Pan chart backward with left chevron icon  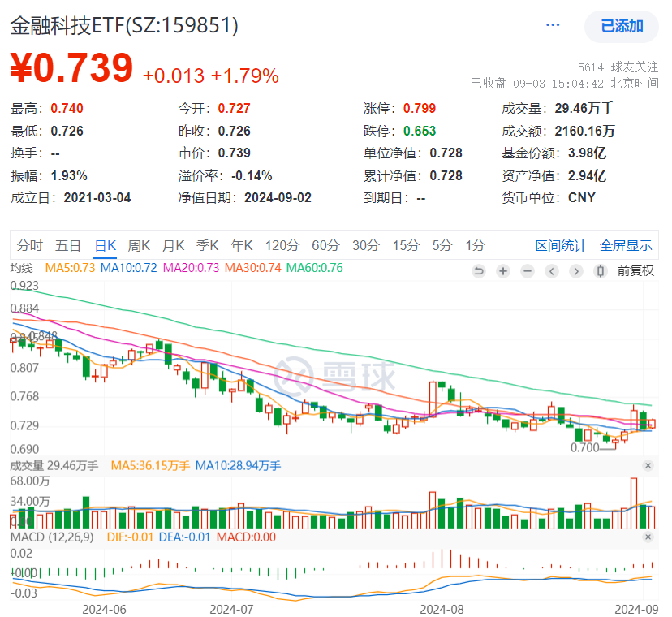[x=552, y=271]
